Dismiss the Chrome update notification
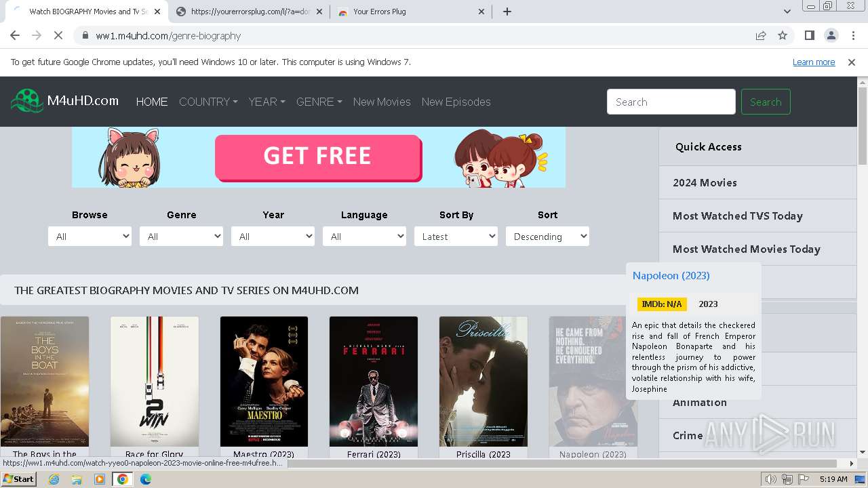The image size is (868, 488). [x=852, y=62]
